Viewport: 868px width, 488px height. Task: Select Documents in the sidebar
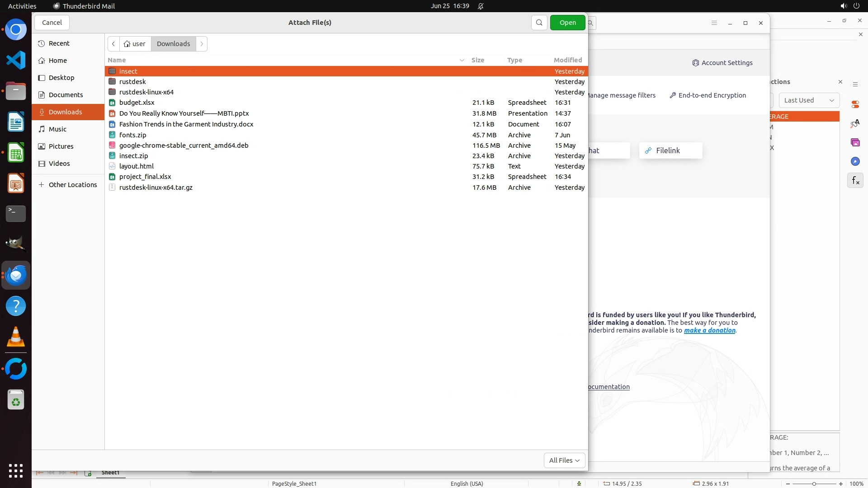(66, 95)
